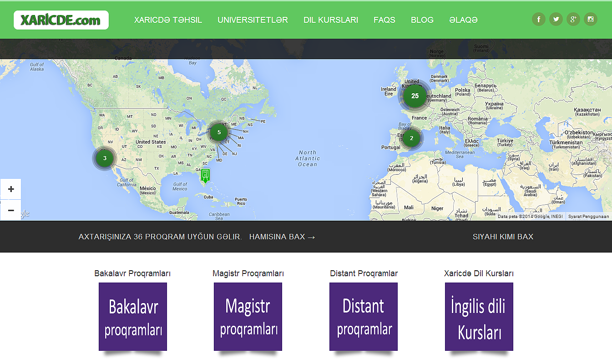Open Syarat Penggunaan map terms link
The image size is (612, 364).
click(x=589, y=217)
